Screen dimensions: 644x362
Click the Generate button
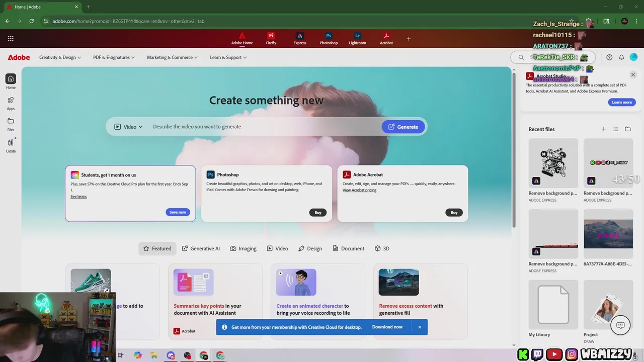click(x=403, y=127)
